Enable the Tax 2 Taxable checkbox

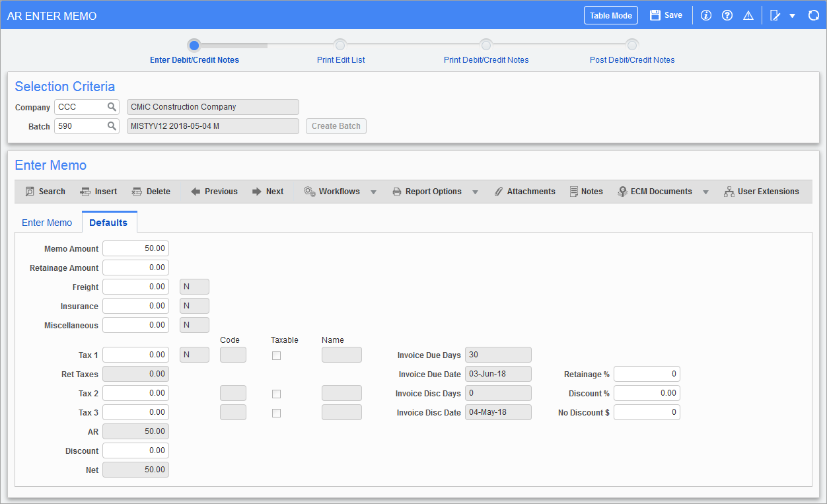pyautogui.click(x=277, y=394)
